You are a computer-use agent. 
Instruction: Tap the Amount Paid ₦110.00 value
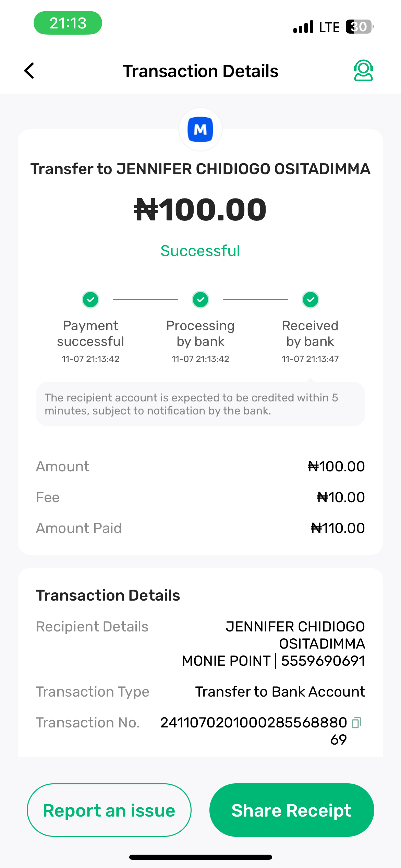coord(338,528)
